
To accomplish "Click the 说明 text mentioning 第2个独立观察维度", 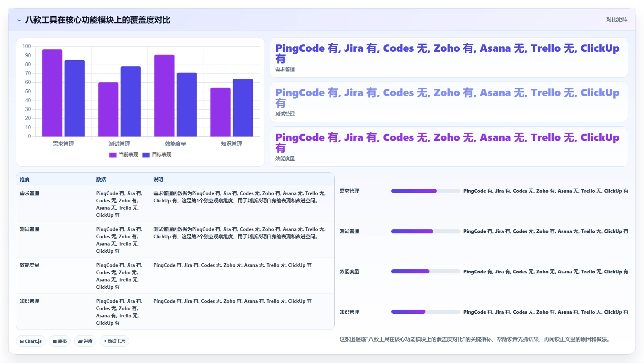I will tap(240, 233).
